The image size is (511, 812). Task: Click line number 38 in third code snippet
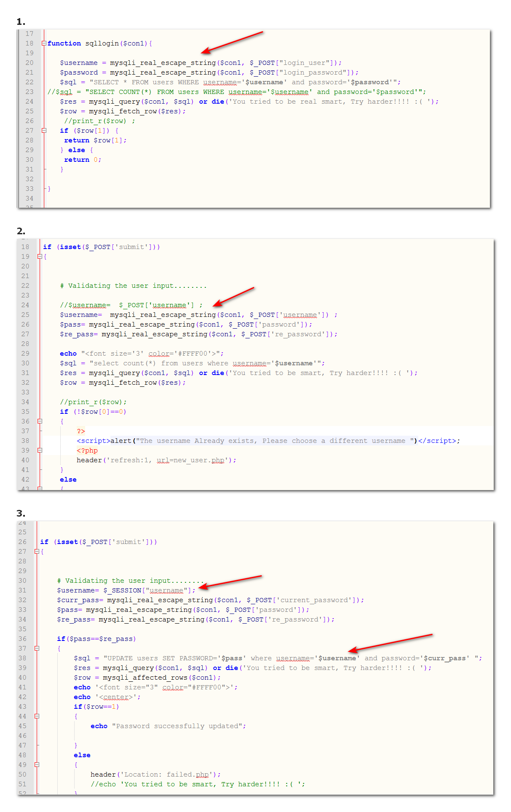[22, 658]
